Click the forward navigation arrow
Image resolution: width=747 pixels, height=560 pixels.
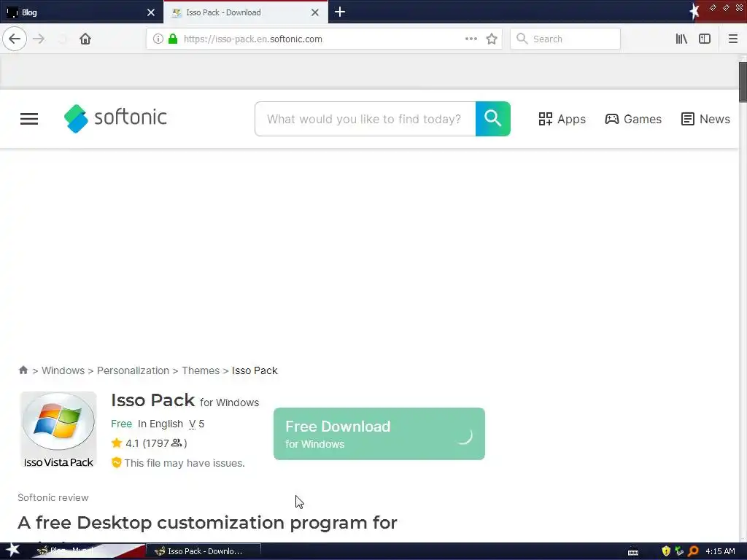point(39,39)
